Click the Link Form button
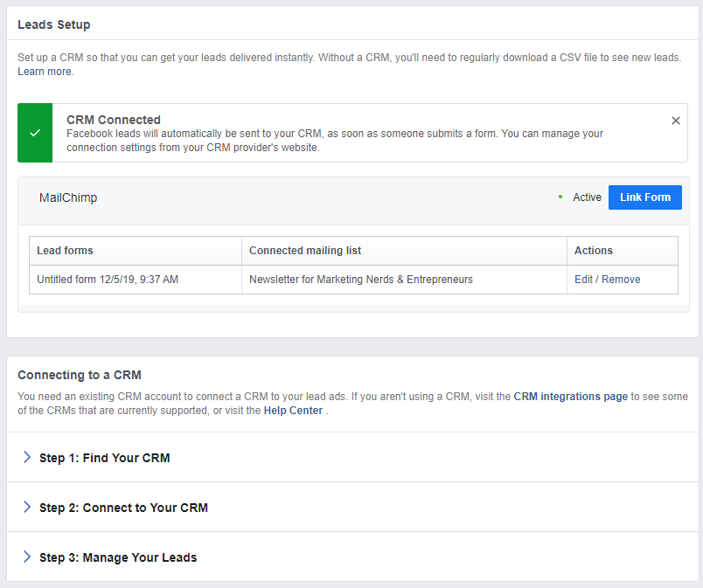This screenshot has width=703, height=588. tap(644, 197)
